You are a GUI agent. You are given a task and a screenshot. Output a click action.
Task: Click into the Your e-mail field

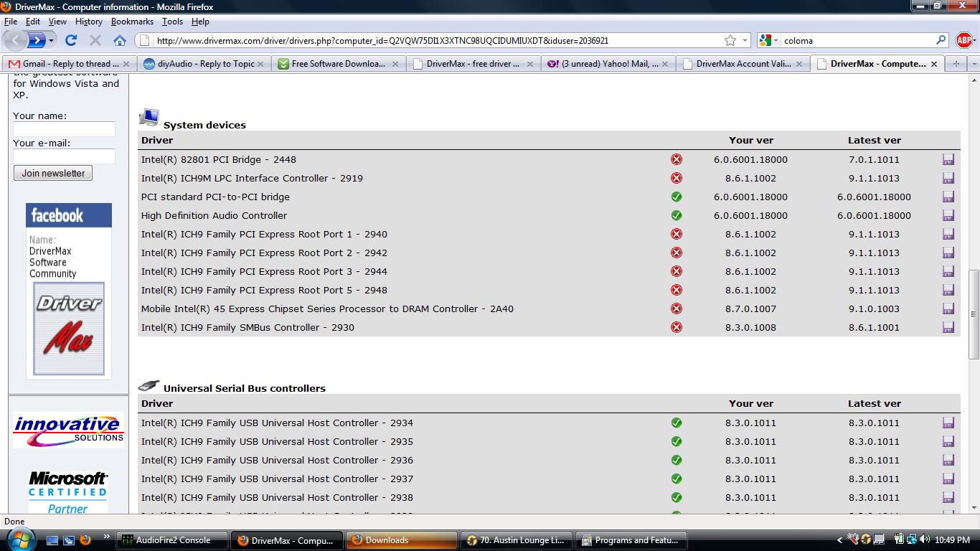pos(64,156)
